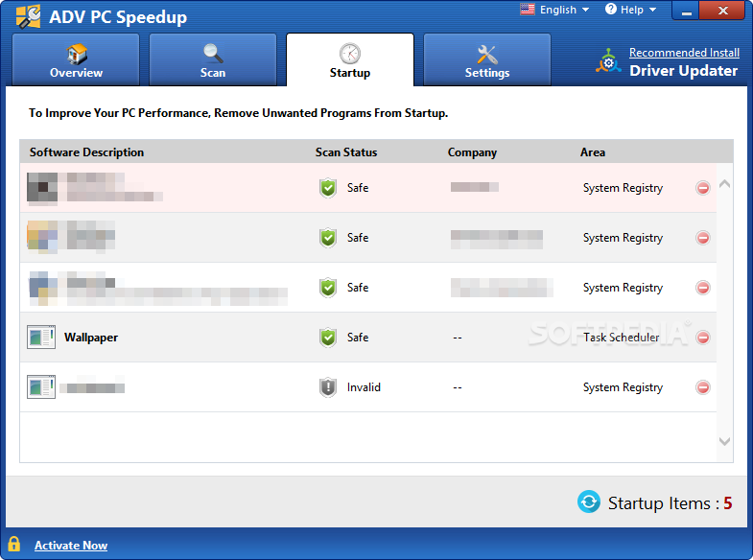Open the Overview tab
The width and height of the screenshot is (753, 560).
76,59
